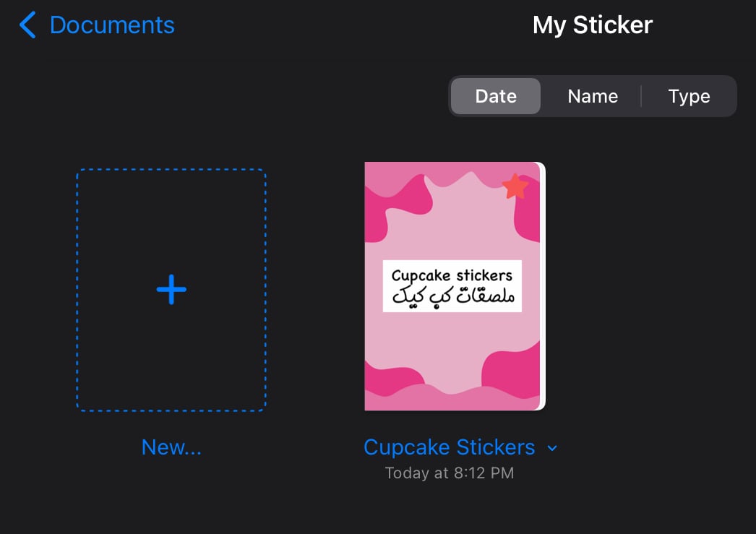Click the red star on notebook cover

click(515, 186)
